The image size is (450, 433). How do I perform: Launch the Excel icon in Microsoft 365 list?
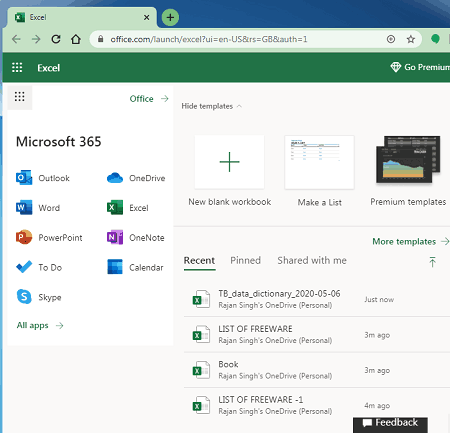pyautogui.click(x=115, y=207)
